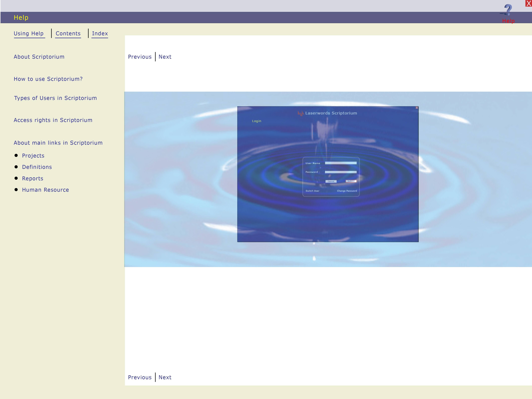Screen dimensions: 532x399
Task: Open the About Scriptorium topic
Action: [x=39, y=57]
